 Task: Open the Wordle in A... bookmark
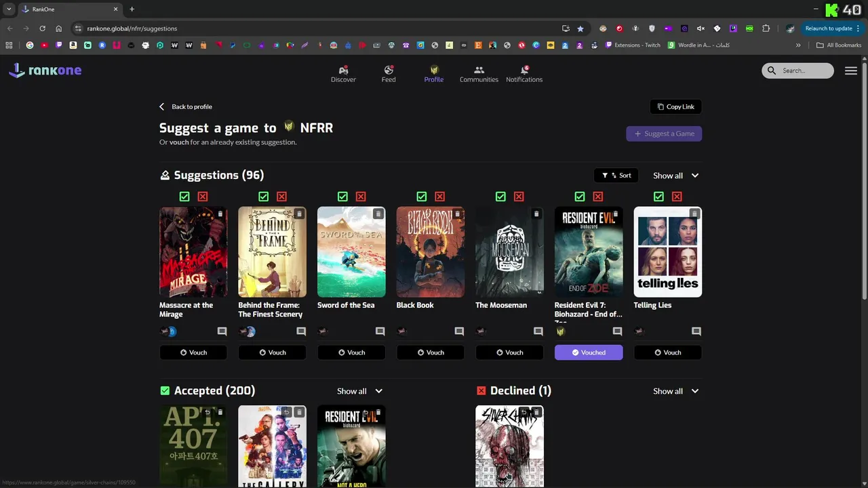[x=699, y=45]
